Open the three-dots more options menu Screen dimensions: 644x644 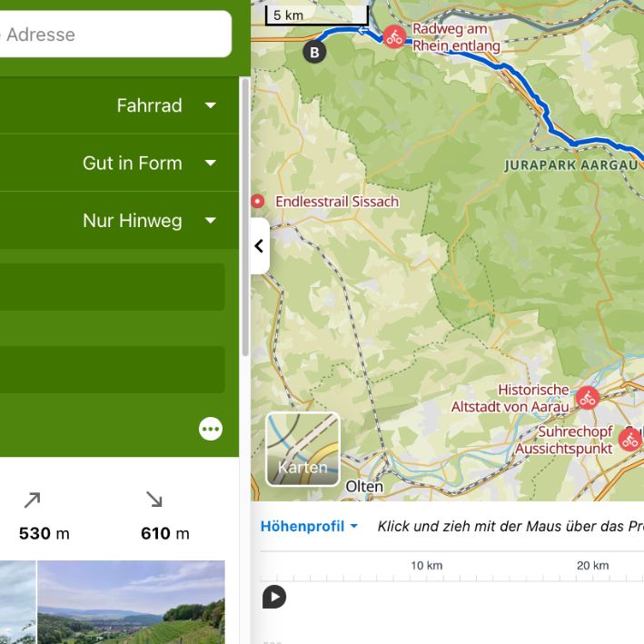coord(211,429)
